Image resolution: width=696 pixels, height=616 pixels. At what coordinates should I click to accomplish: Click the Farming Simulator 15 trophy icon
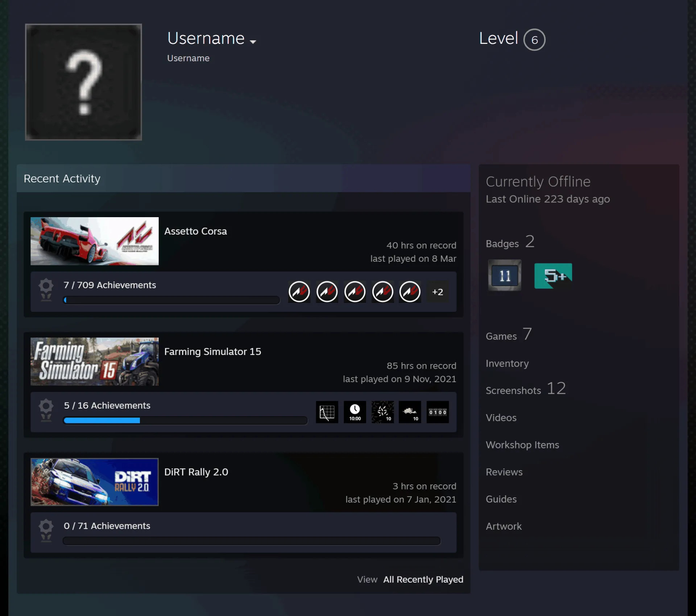[x=46, y=410]
